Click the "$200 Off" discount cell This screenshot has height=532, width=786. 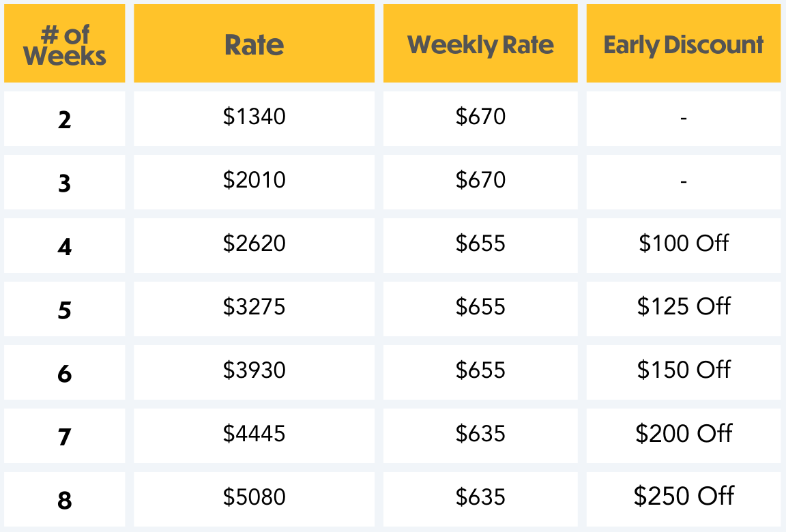[x=684, y=434]
